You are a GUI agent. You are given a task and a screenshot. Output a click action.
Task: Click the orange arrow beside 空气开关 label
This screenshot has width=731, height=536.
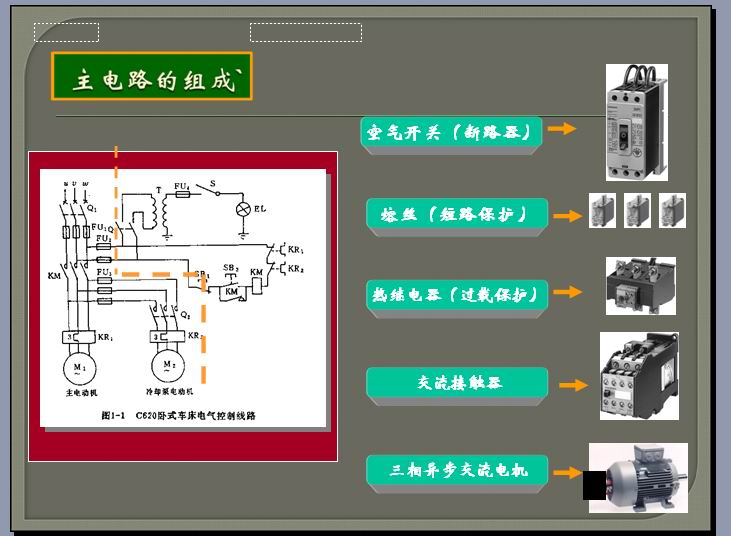[x=562, y=129]
